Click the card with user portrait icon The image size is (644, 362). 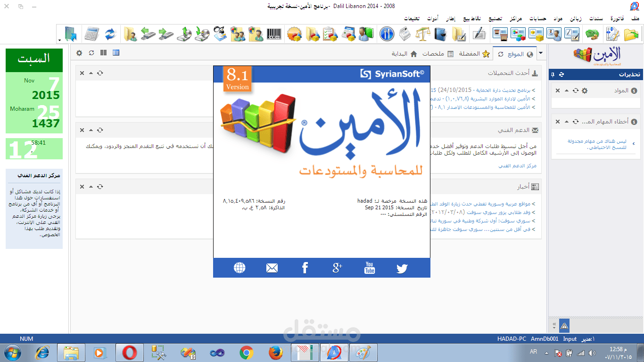point(553,34)
